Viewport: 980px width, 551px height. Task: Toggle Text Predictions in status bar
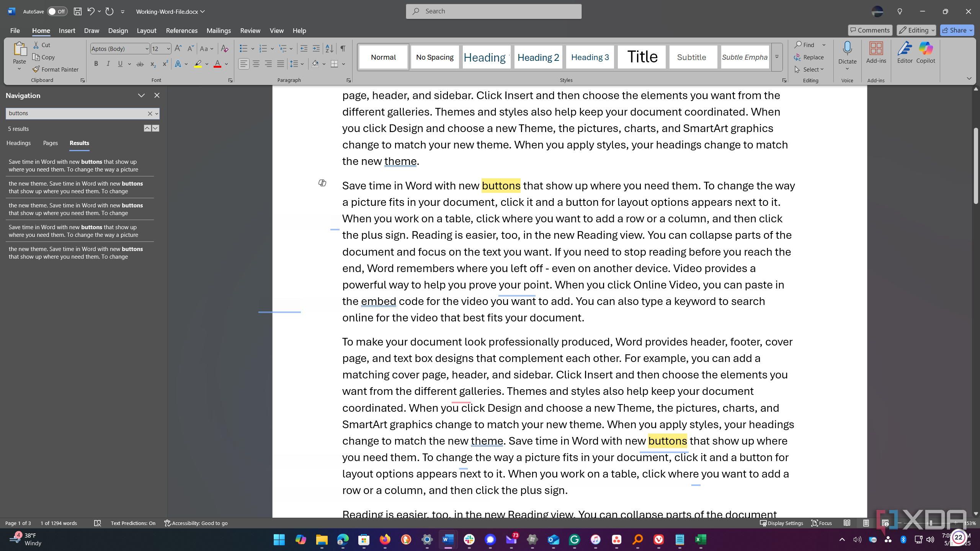[x=133, y=523]
